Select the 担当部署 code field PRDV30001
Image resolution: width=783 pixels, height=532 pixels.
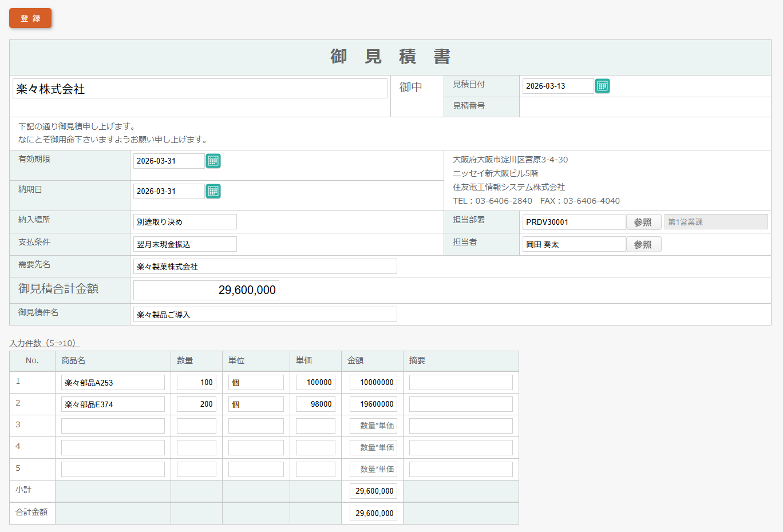coord(574,222)
